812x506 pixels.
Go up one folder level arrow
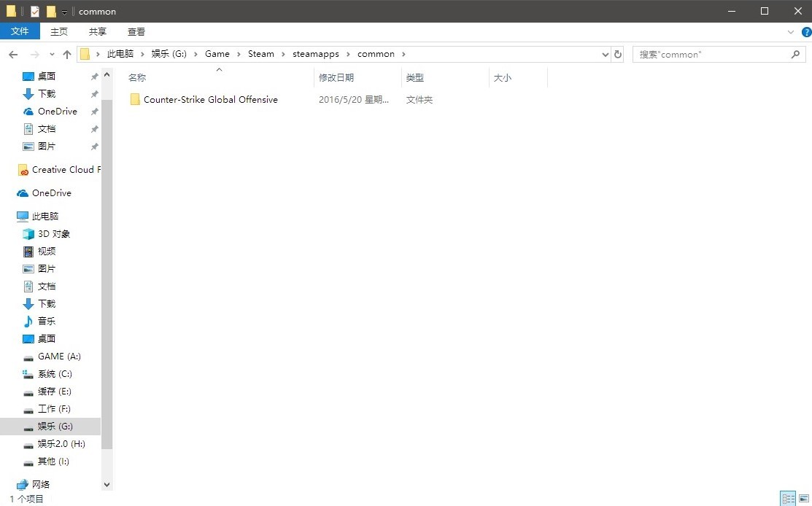tap(67, 55)
